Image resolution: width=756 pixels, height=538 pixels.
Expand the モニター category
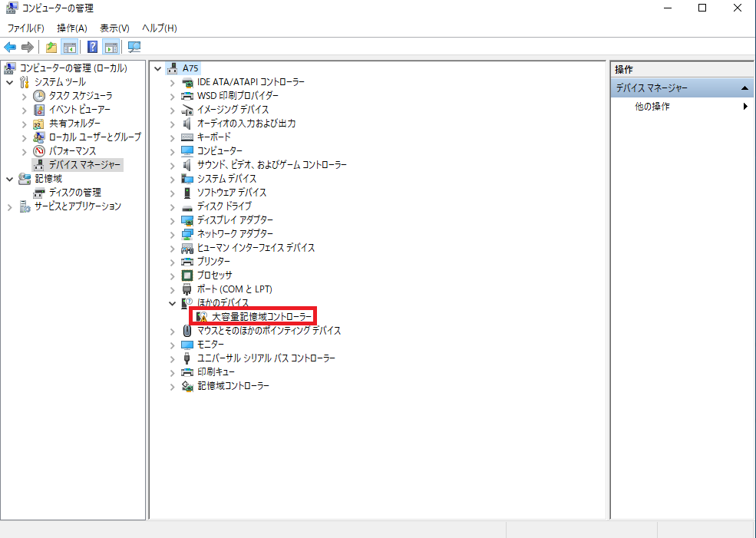tap(172, 345)
